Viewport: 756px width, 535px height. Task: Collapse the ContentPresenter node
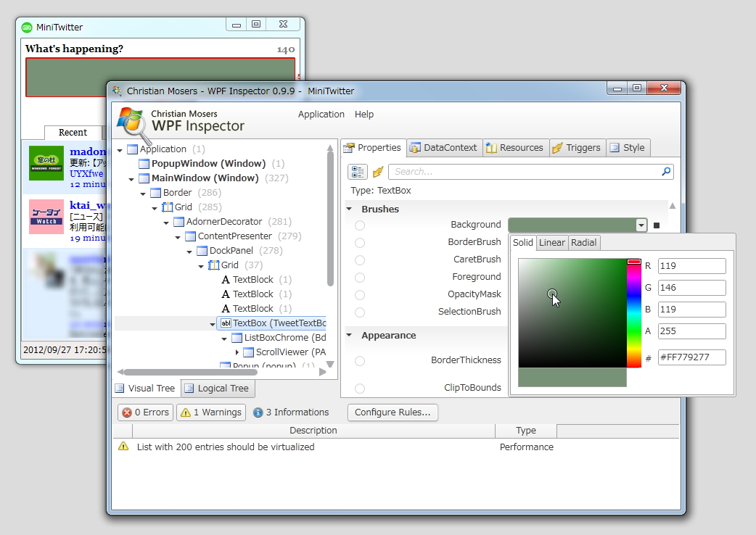tap(178, 237)
